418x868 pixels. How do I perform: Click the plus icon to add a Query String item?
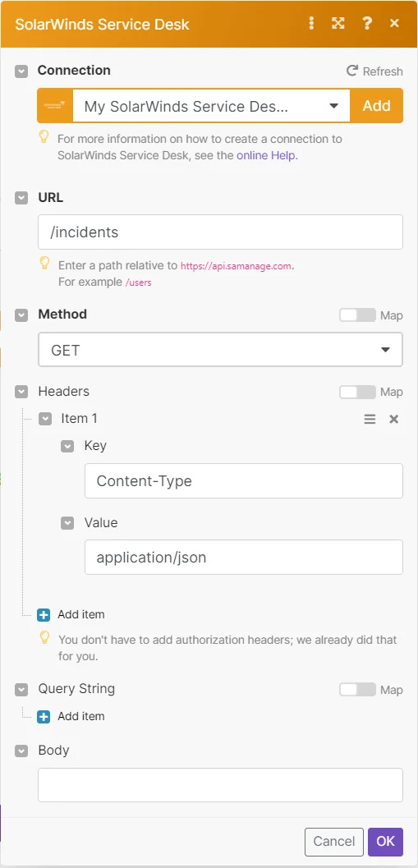click(44, 716)
